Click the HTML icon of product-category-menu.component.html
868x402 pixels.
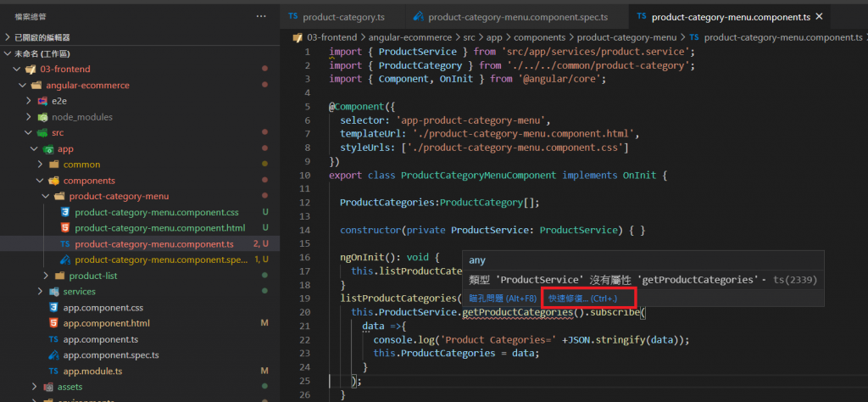(65, 227)
